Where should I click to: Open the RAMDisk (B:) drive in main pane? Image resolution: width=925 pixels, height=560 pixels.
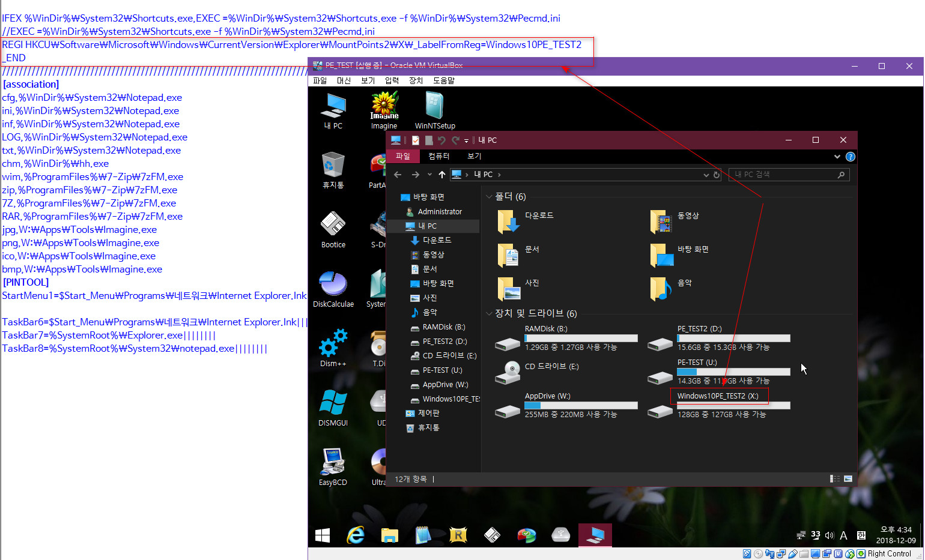pos(566,339)
